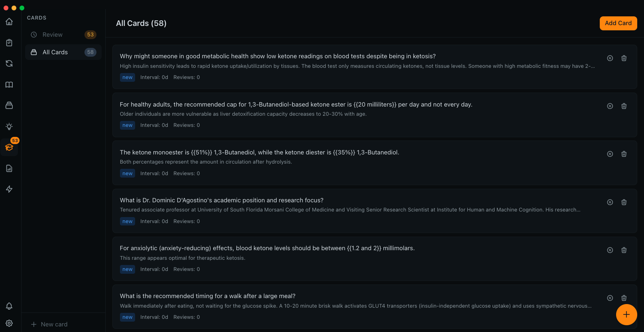The image size is (644, 332).
Task: Click New card in the sidebar footer
Action: 49,324
